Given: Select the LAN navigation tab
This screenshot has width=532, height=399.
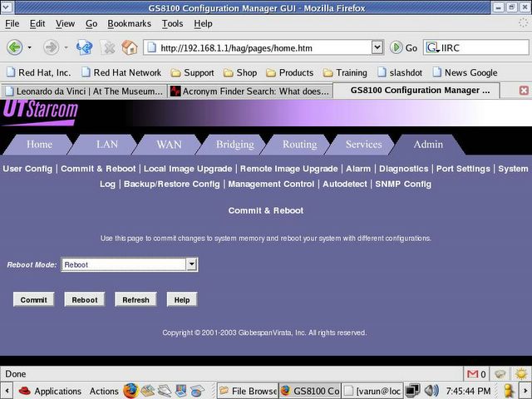Looking at the screenshot, I should pos(107,145).
